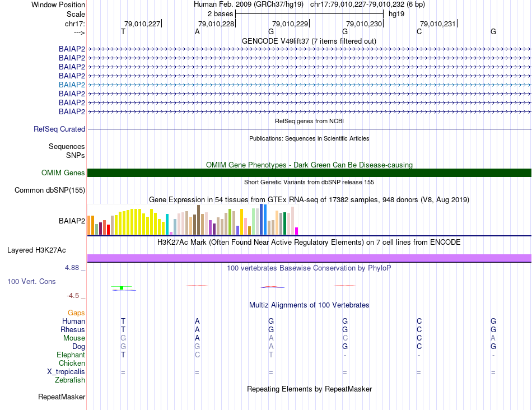Click the RefSeq Curated track label

click(x=59, y=129)
